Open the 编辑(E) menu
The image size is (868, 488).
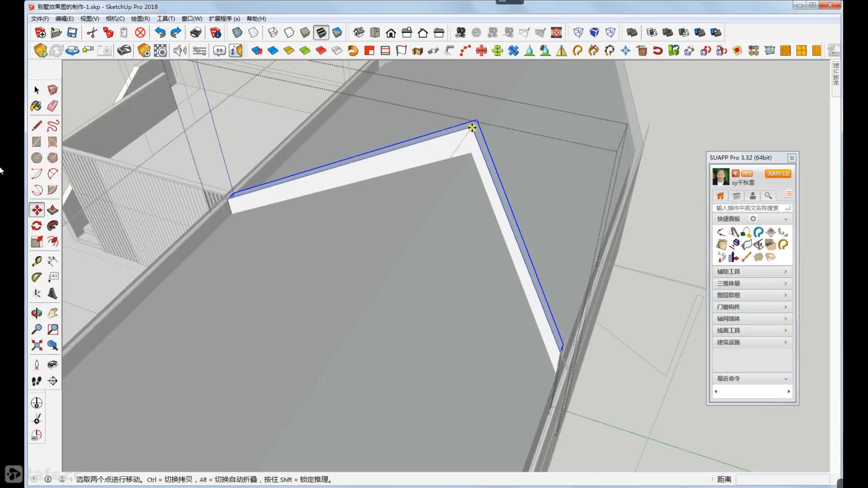click(x=64, y=19)
